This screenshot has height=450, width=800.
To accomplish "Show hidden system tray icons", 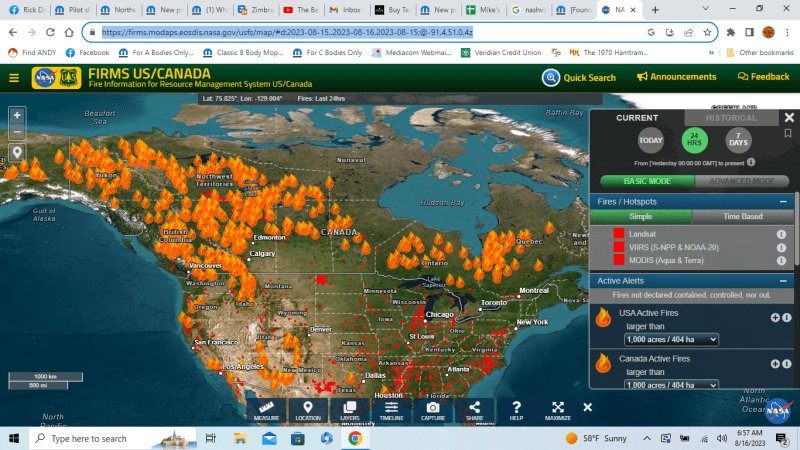I will tap(646, 438).
